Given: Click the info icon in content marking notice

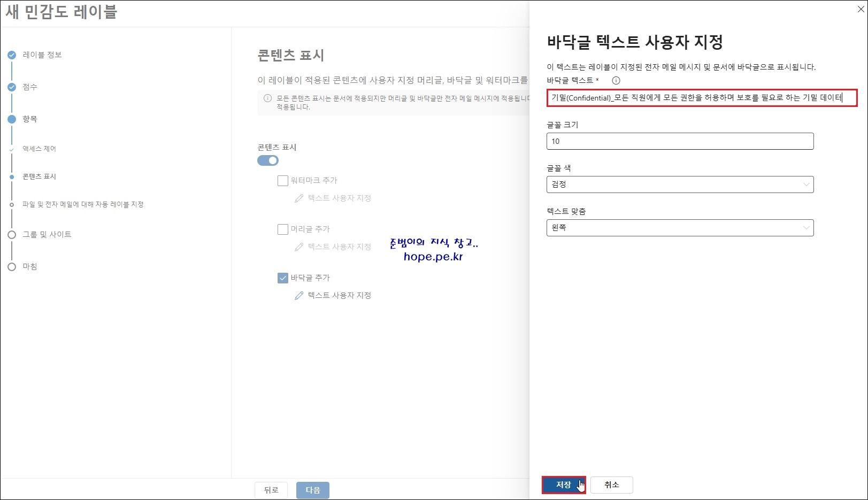Looking at the screenshot, I should click(267, 98).
